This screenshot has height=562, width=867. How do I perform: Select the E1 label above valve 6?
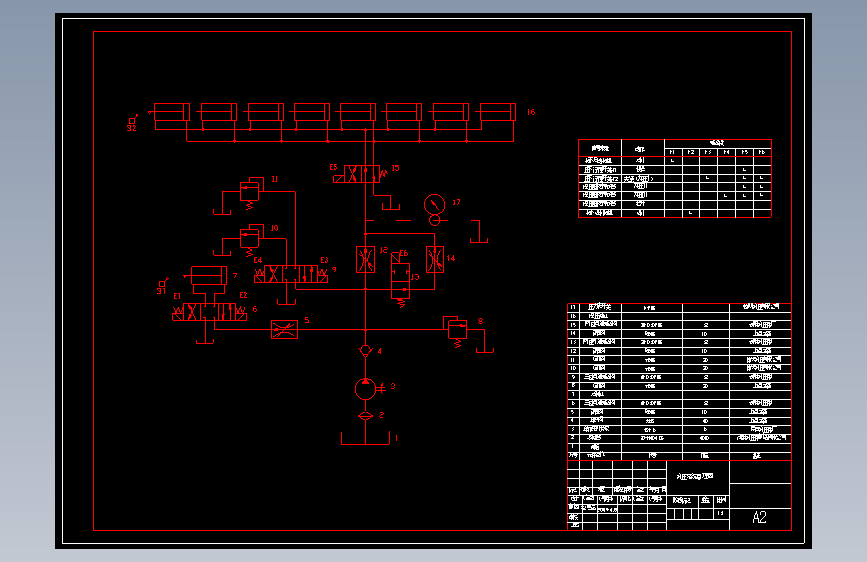177,296
